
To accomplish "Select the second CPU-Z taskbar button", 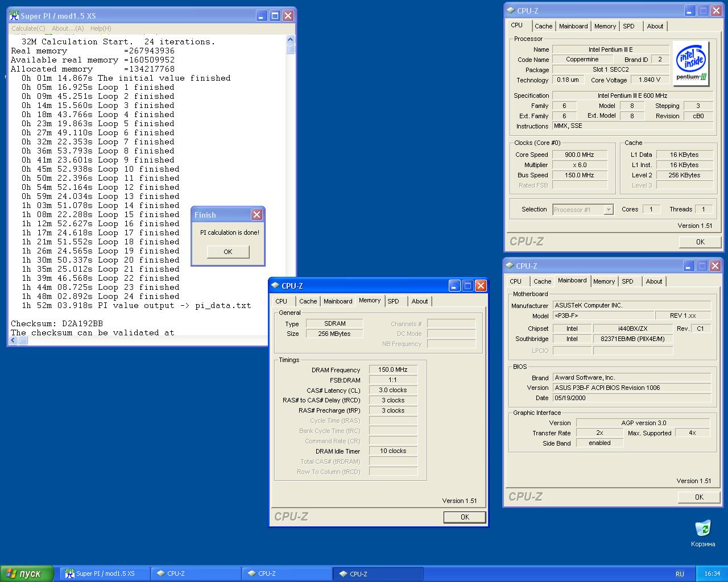I will [x=287, y=573].
